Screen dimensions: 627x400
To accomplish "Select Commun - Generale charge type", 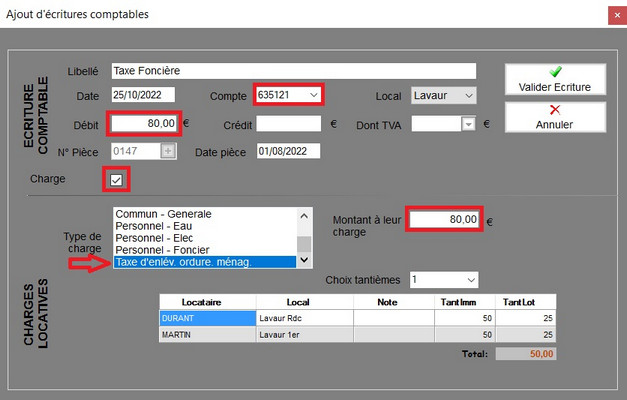I will point(205,214).
